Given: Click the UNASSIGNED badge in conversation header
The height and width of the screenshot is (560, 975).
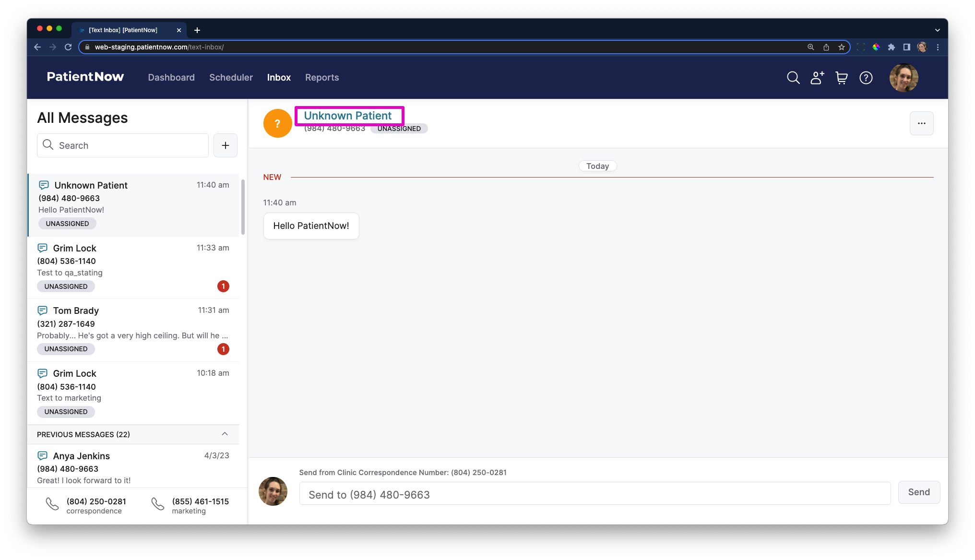Looking at the screenshot, I should click(399, 129).
